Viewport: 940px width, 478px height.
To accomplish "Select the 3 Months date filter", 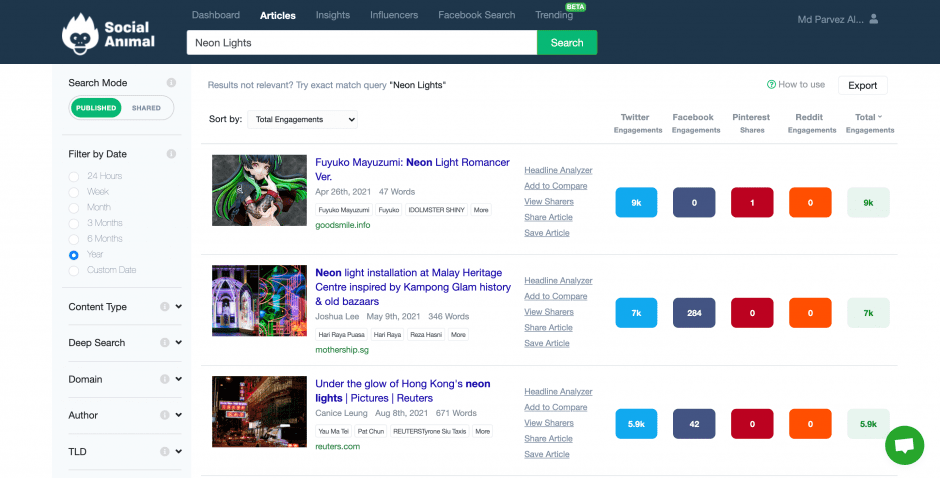I will pos(74,223).
